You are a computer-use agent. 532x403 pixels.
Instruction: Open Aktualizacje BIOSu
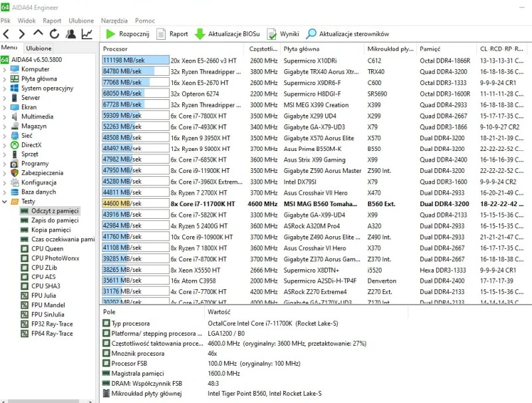227,34
